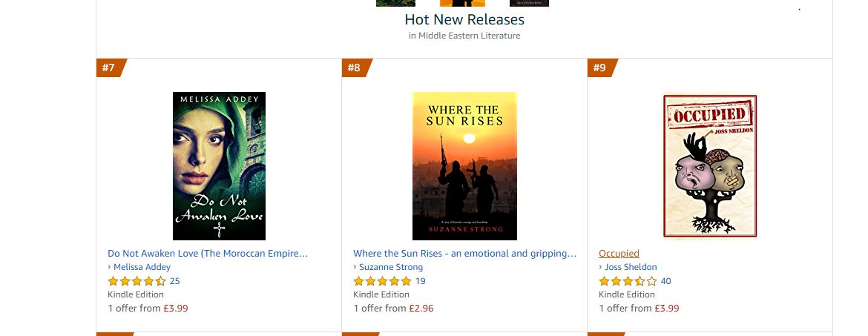868x336 pixels.
Task: Open Where the Sun Rises title link
Action: click(464, 254)
